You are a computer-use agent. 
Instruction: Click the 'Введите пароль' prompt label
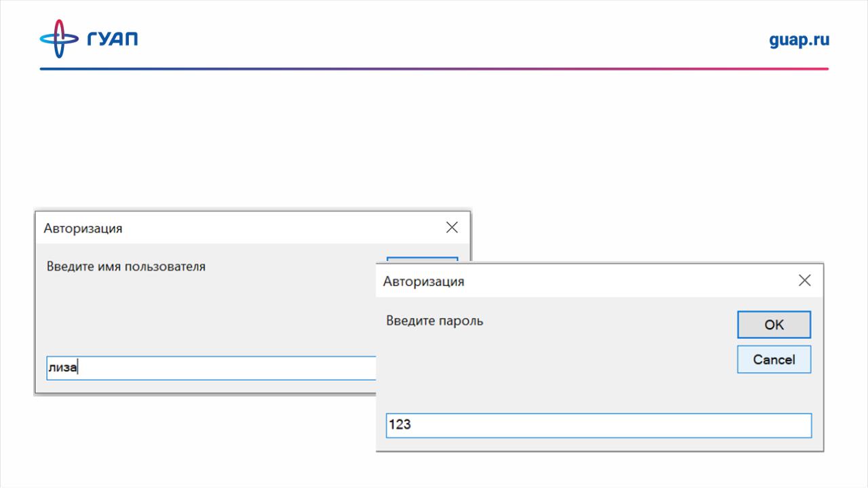click(435, 321)
